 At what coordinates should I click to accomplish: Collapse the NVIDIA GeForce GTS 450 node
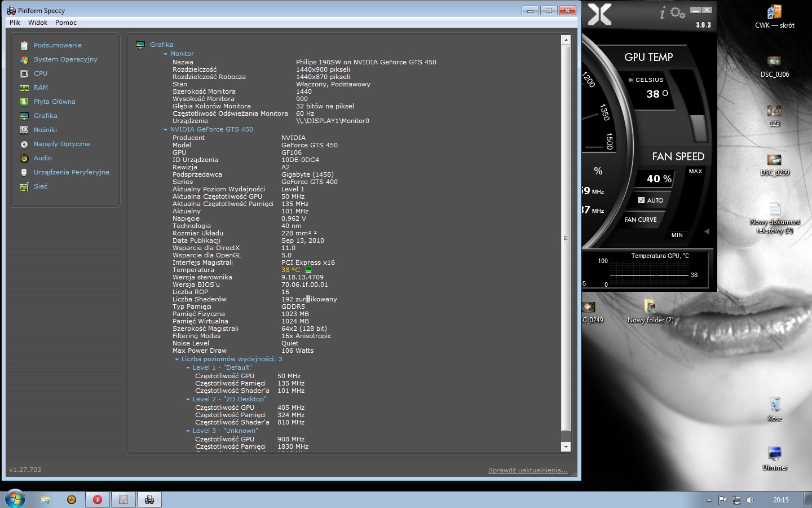pyautogui.click(x=165, y=130)
